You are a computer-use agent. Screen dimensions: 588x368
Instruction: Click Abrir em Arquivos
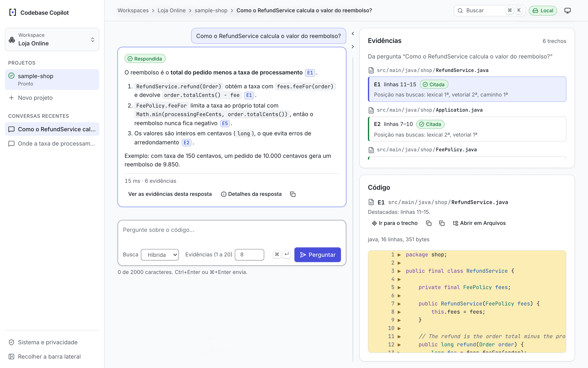pos(479,223)
